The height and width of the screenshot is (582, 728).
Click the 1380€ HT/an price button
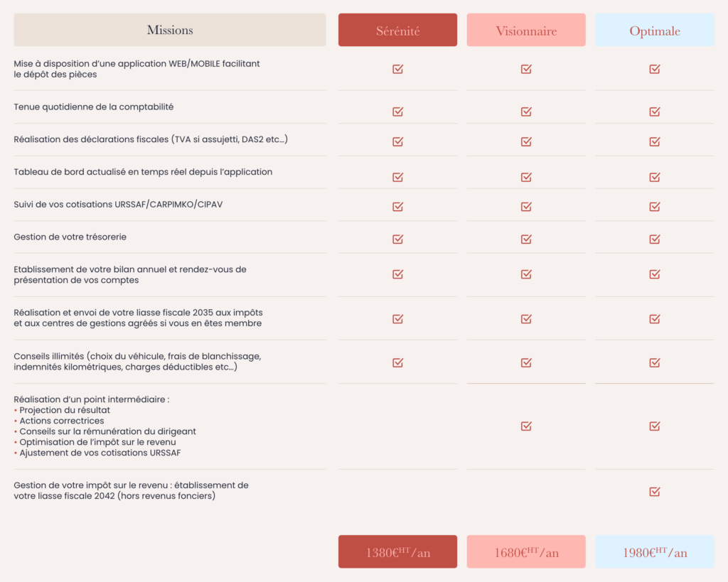point(397,552)
